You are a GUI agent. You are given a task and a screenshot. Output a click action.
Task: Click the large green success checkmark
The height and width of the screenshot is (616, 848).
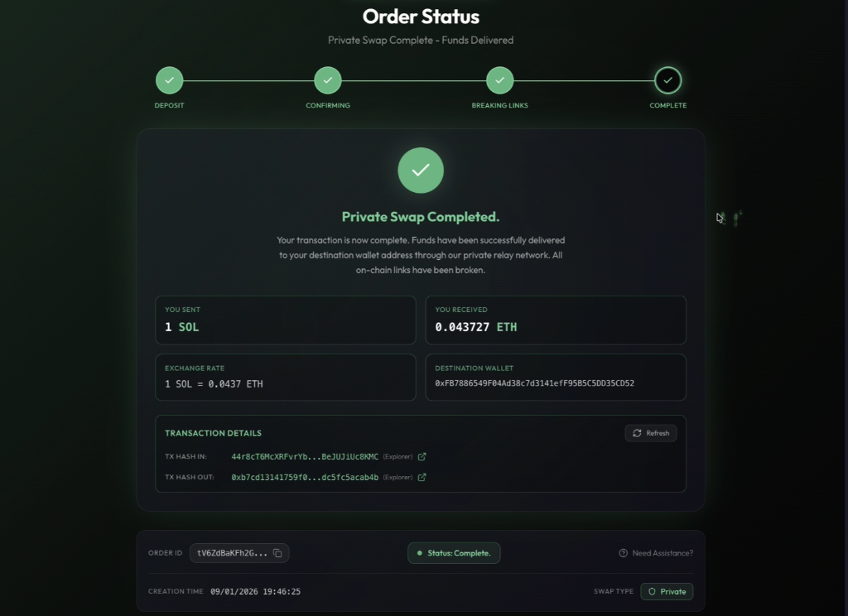421,171
